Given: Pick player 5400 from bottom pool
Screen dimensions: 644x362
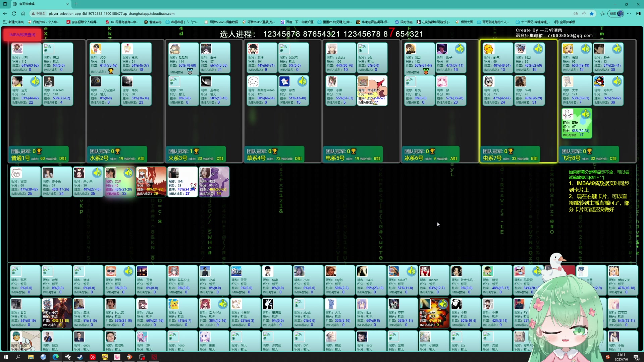Looking at the screenshot, I should (371, 280).
